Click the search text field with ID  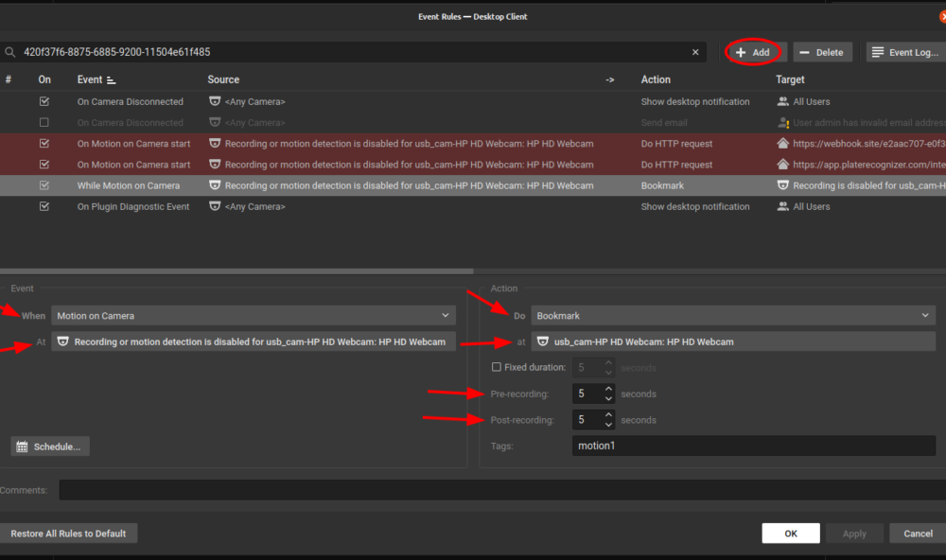click(353, 53)
